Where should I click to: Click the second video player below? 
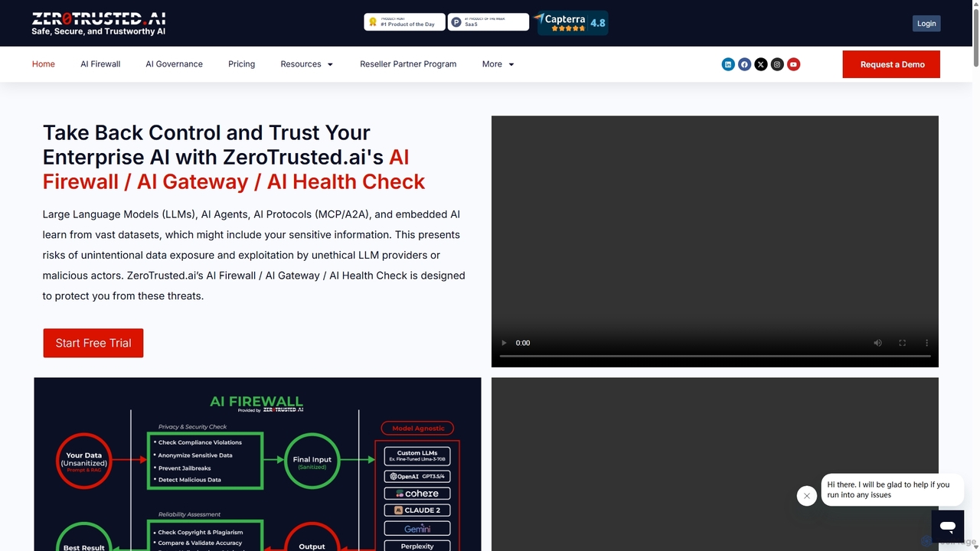click(x=715, y=464)
